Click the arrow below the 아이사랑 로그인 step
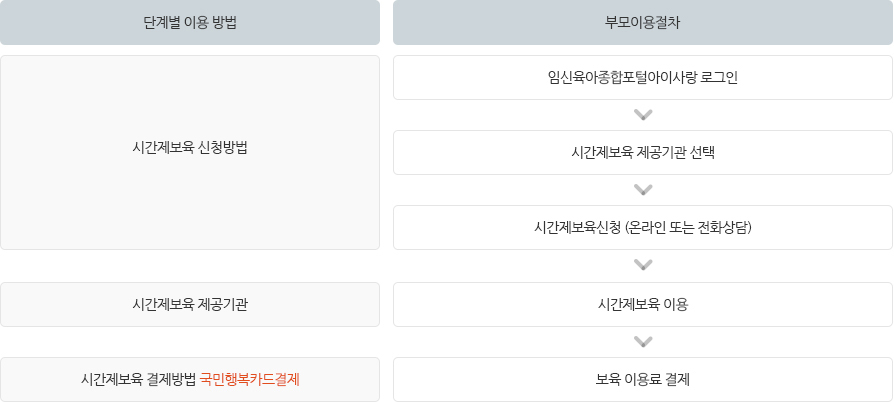The height and width of the screenshot is (402, 894). pos(643,115)
